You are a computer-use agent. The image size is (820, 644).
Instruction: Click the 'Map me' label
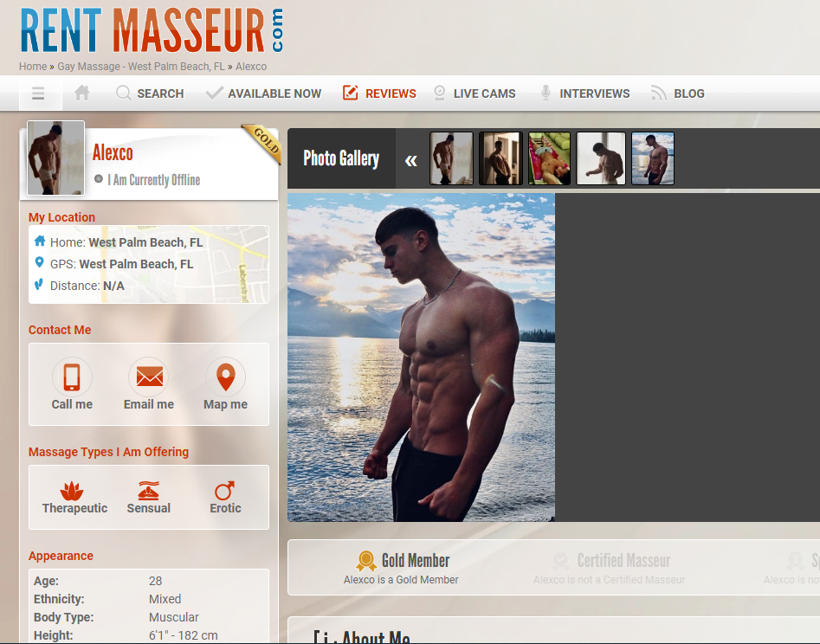(x=225, y=404)
